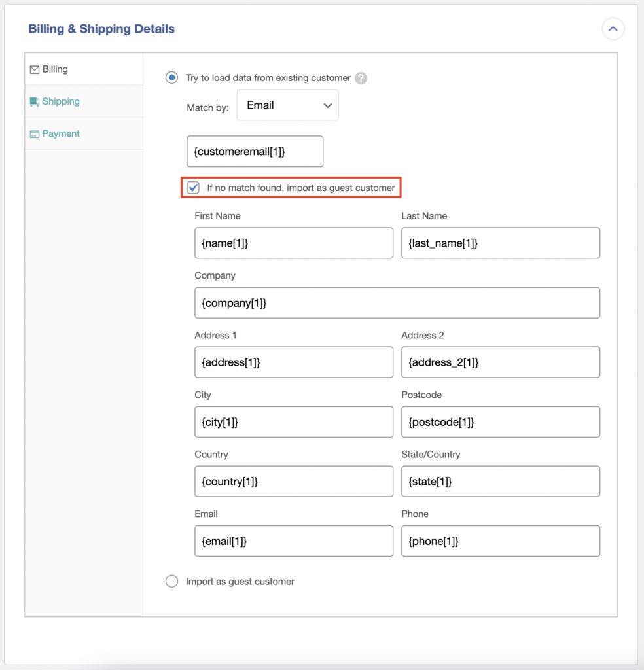This screenshot has height=670, width=644.
Task: Choose the 'Import as guest customer' option
Action: 171,581
